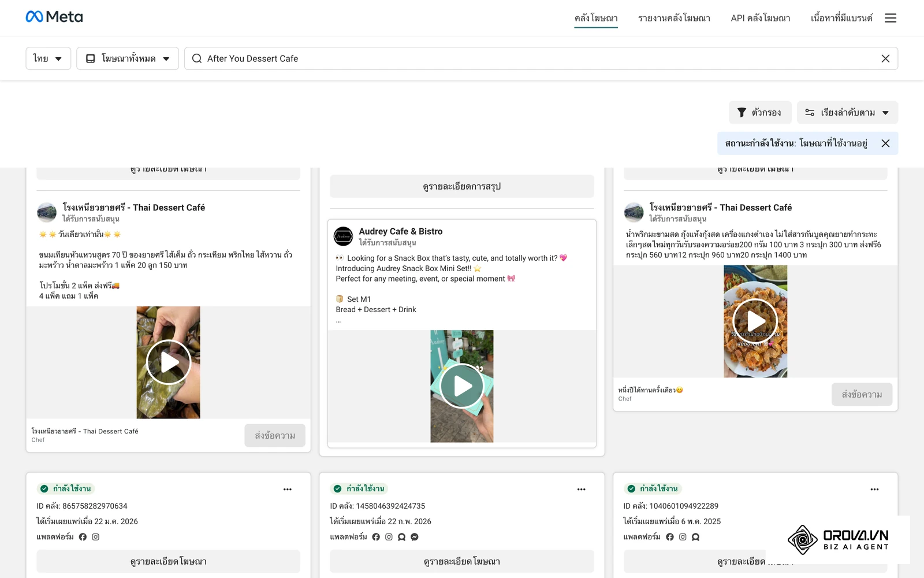
Task: Open the hamburger menu icon
Action: click(891, 18)
